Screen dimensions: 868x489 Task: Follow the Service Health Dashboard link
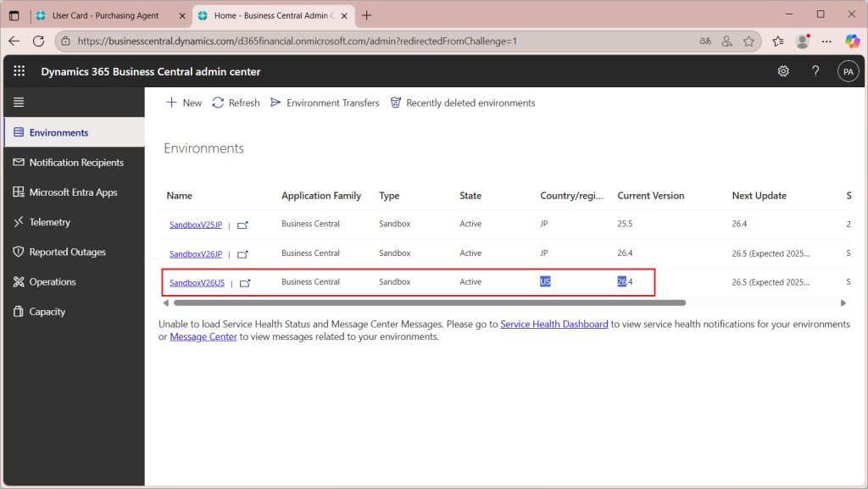click(554, 324)
